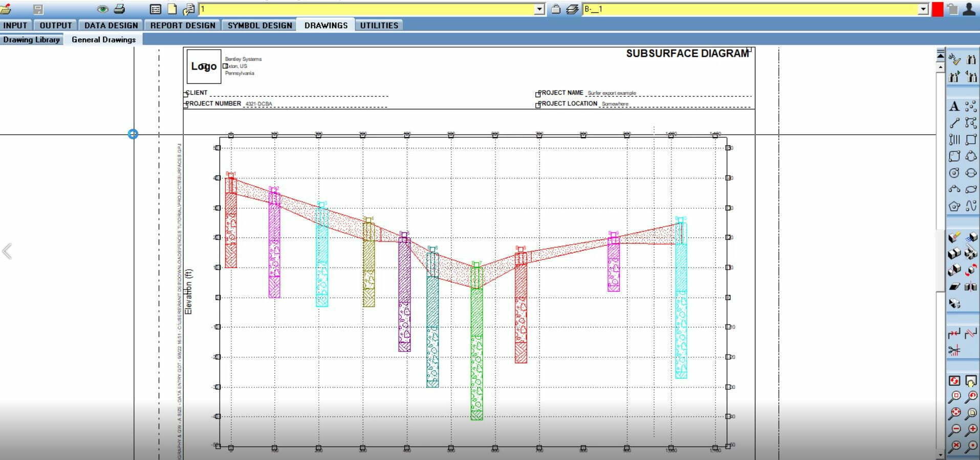Click the printer icon in toolbar
The width and height of the screenshot is (980, 460).
119,9
